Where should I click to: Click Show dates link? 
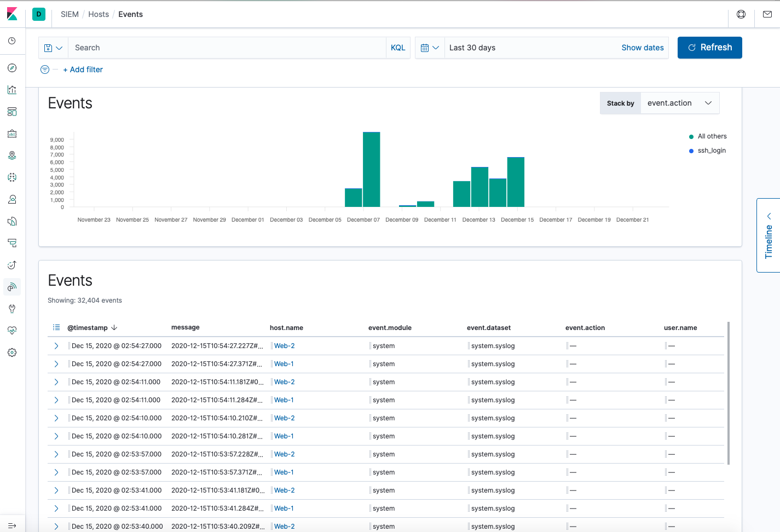tap(643, 48)
